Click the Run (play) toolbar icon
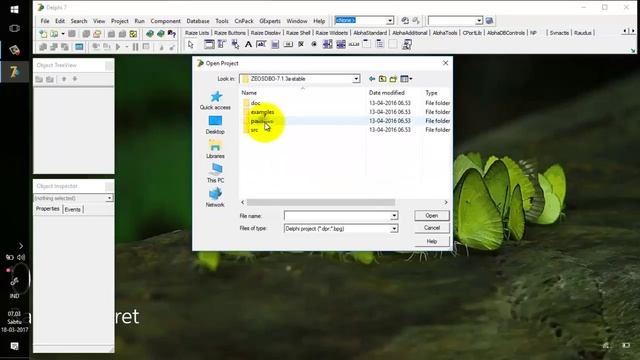640x360 pixels. pyautogui.click(x=118, y=47)
